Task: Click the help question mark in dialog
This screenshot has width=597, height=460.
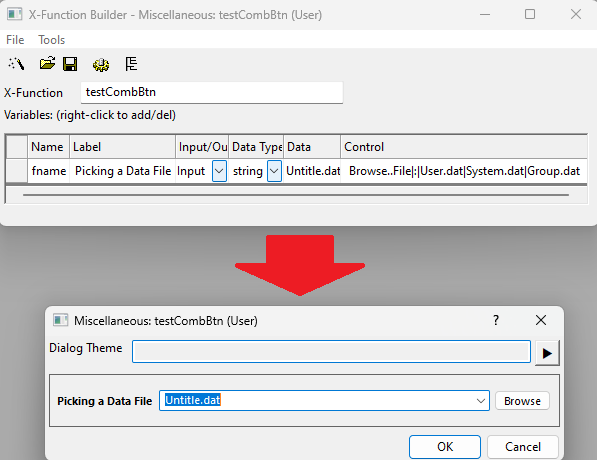Action: tap(496, 320)
